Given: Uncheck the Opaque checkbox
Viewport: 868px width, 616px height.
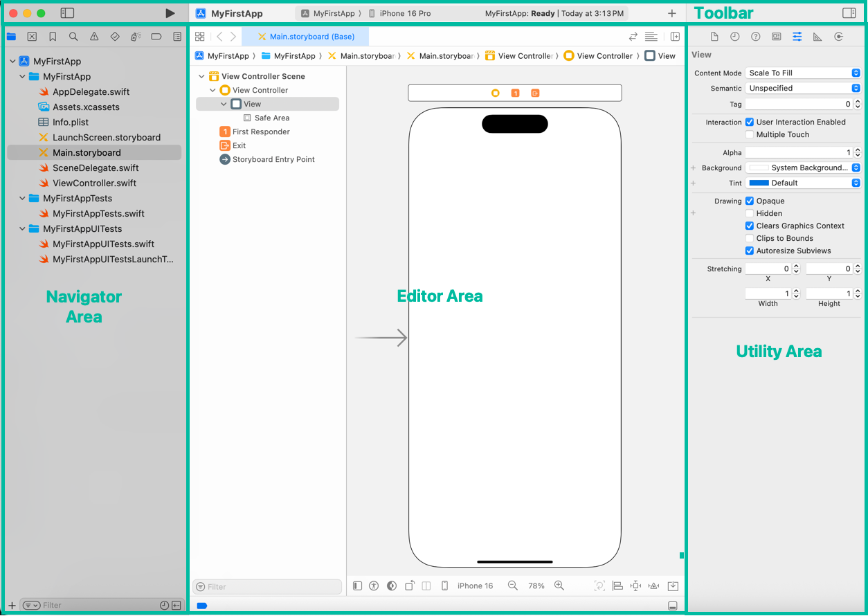Looking at the screenshot, I should tap(750, 201).
